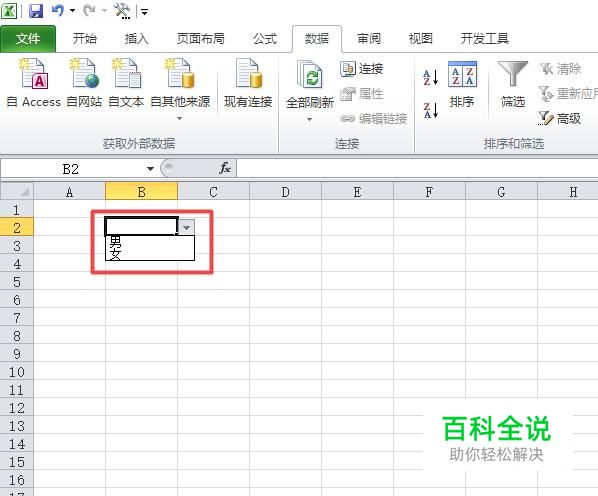This screenshot has height=496, width=598.
Task: Open the 文件 file tab
Action: click(x=28, y=39)
